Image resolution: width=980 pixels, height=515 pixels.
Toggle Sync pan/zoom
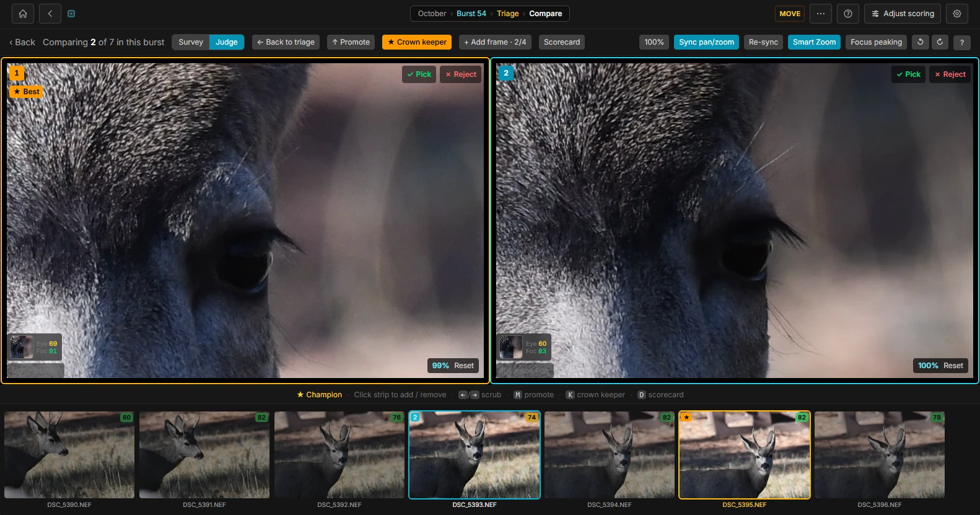click(x=706, y=42)
